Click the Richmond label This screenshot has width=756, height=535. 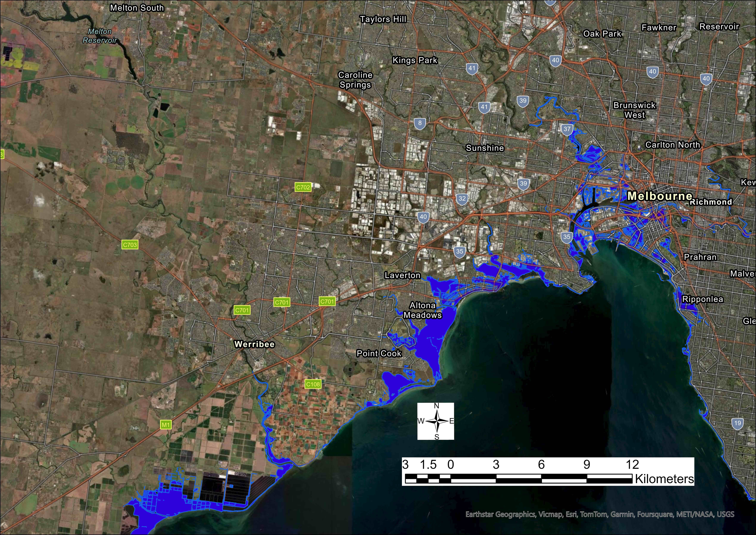click(711, 202)
